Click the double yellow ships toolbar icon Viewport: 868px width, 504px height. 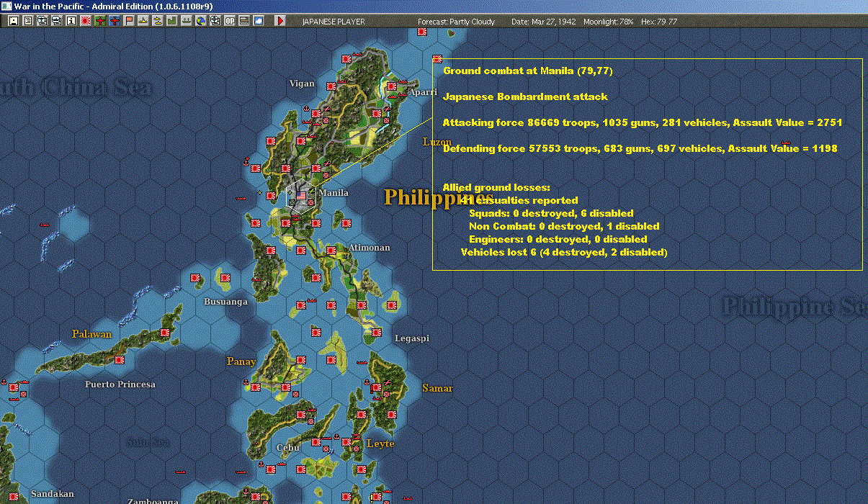[x=158, y=21]
